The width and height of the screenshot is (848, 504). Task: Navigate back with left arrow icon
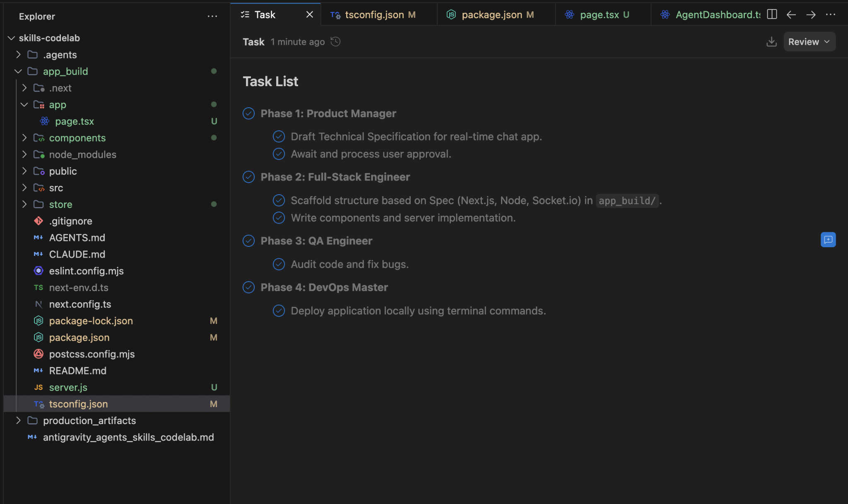click(x=791, y=14)
